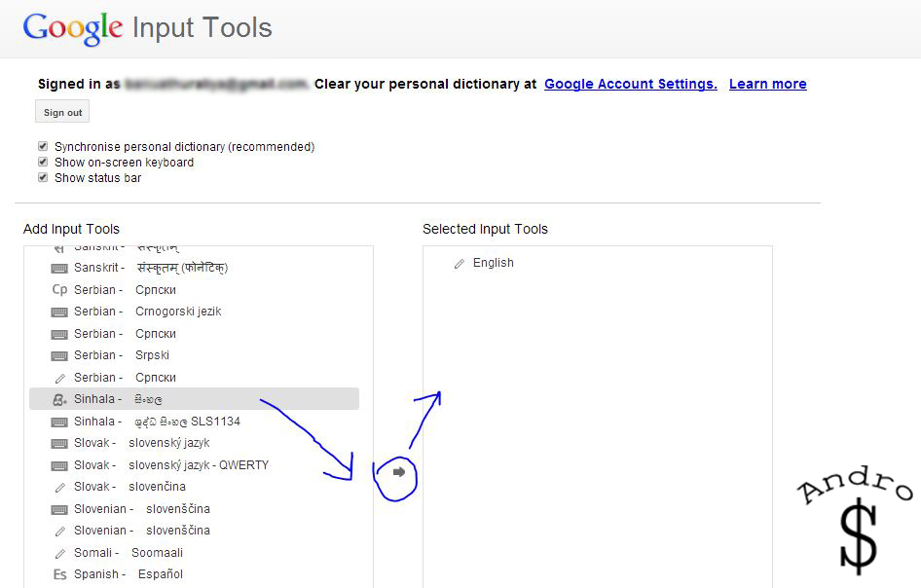921x588 pixels.
Task: Uncheck the Show status bar option
Action: 43,177
